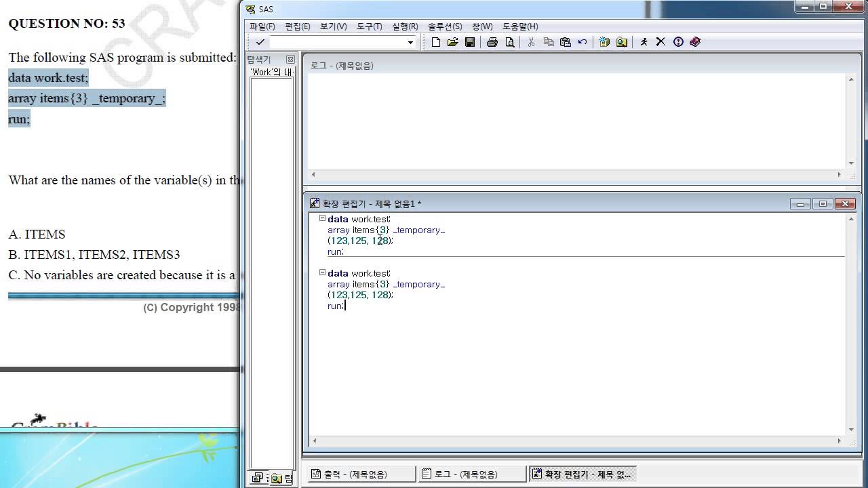
Task: Open the 실행(R) menu
Action: coord(405,26)
